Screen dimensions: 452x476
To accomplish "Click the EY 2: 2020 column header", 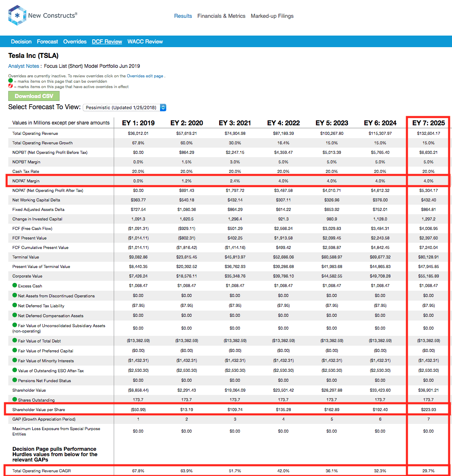I will tap(187, 123).
